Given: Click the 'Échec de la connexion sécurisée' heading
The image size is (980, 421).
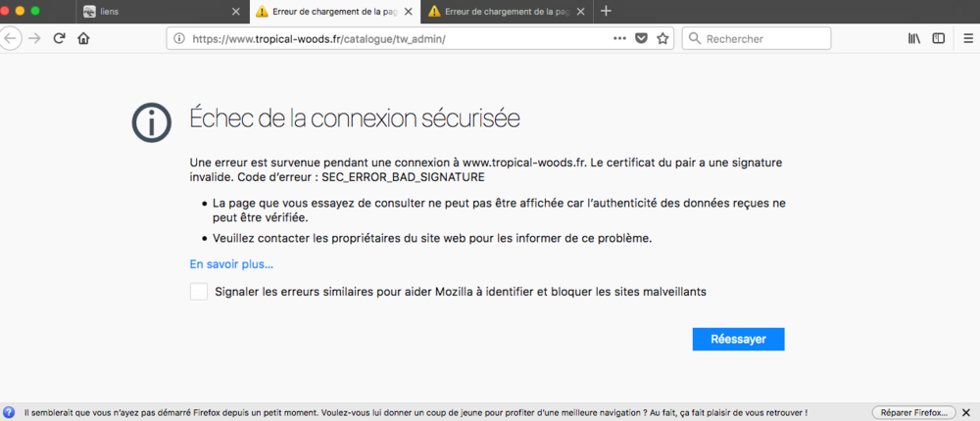Looking at the screenshot, I should pyautogui.click(x=355, y=118).
